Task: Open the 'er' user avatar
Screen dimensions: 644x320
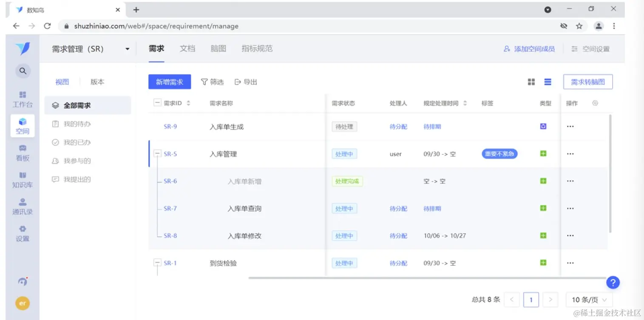Action: click(23, 303)
